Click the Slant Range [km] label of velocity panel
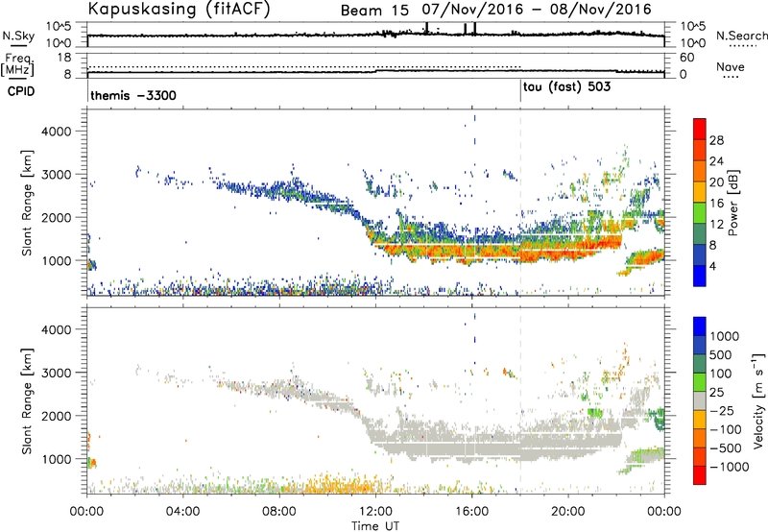Image resolution: width=768 pixels, height=532 pixels. pos(27,400)
